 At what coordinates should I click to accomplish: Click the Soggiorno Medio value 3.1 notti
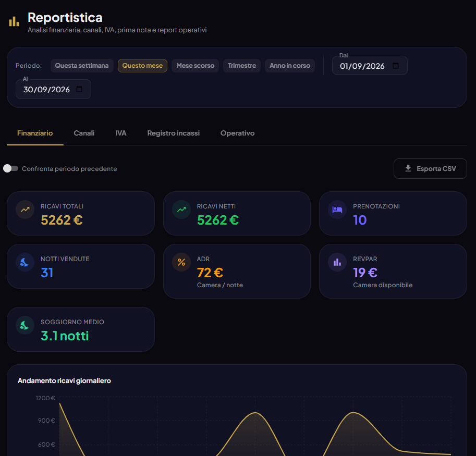point(65,336)
